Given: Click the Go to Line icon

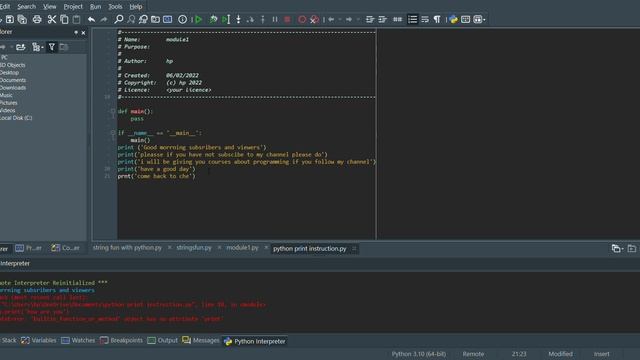Looking at the screenshot, I should click(x=168, y=19).
